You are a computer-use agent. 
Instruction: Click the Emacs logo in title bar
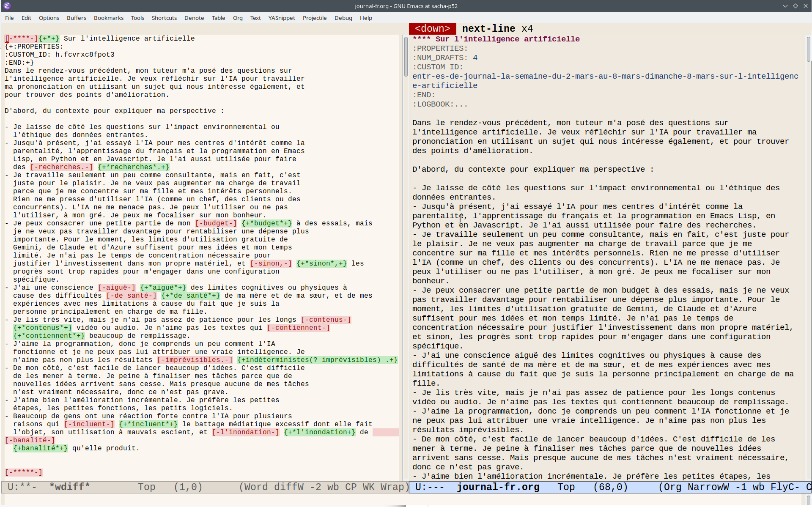click(7, 6)
